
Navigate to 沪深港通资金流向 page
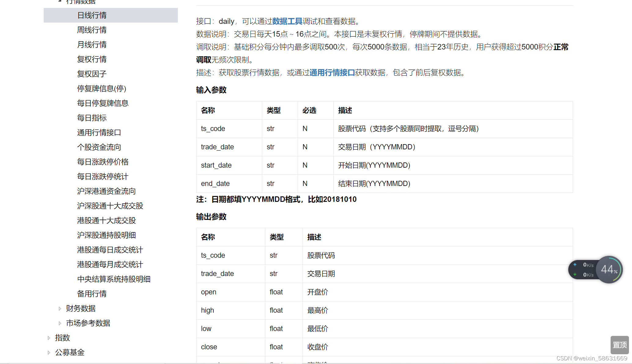point(106,191)
